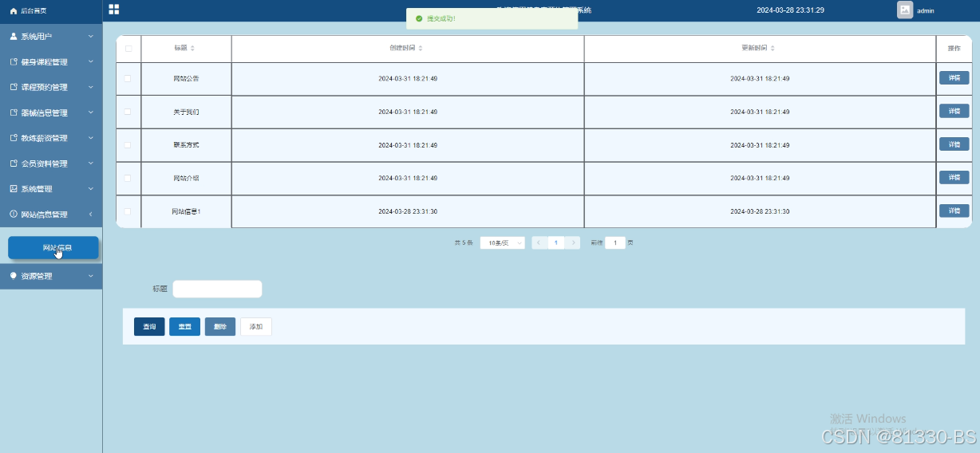Expand the 健身课程管理 chevron
The height and width of the screenshot is (453, 980).
tap(90, 61)
